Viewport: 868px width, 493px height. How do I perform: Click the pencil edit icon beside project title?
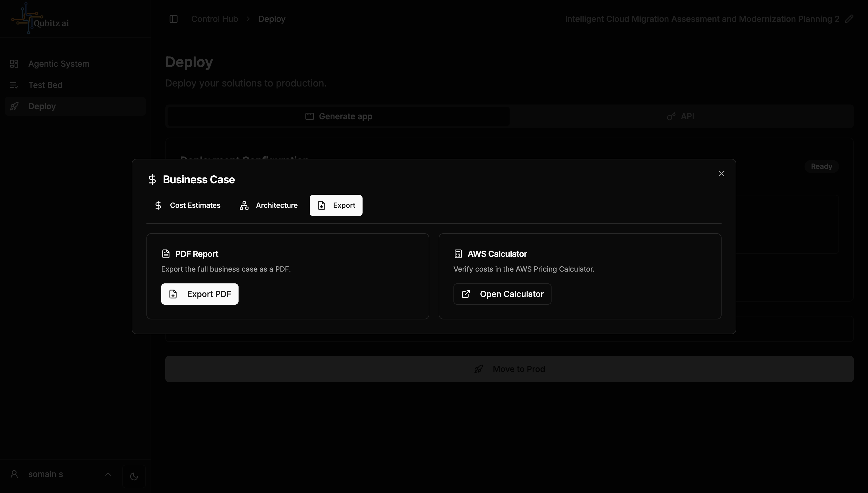pos(849,19)
